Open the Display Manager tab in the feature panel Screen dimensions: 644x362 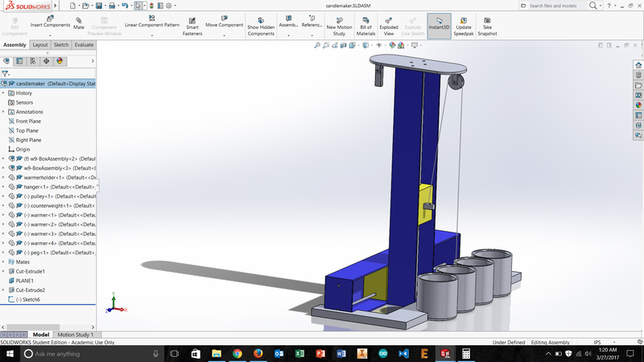tap(58, 60)
